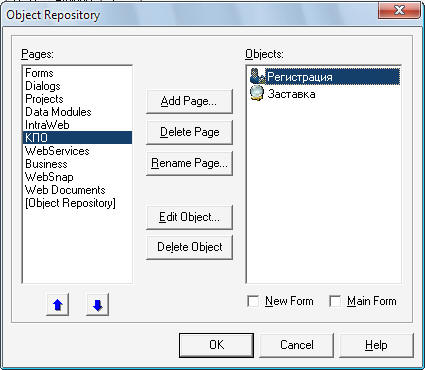This screenshot has width=425, height=370.
Task: Click the Delete Page button
Action: tap(189, 132)
